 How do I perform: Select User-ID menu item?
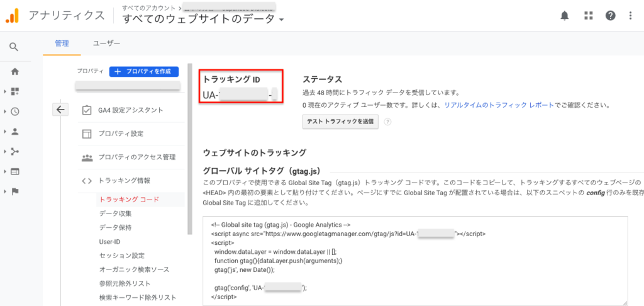(x=109, y=241)
